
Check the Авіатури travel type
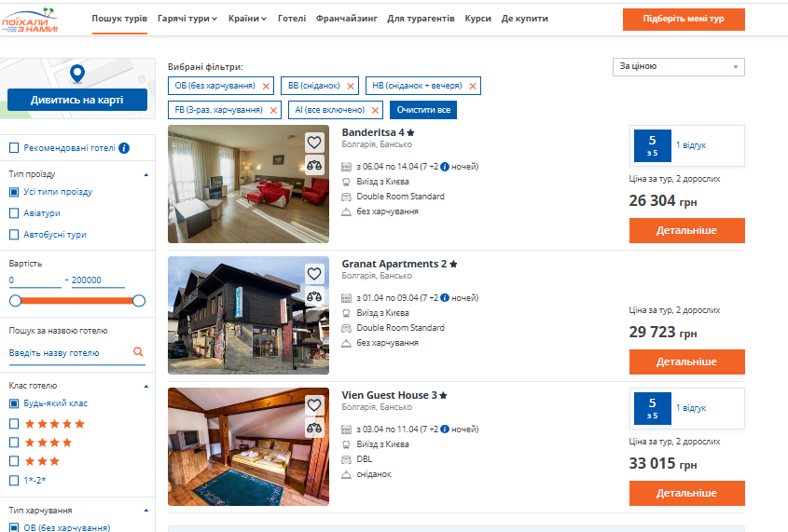coord(14,213)
